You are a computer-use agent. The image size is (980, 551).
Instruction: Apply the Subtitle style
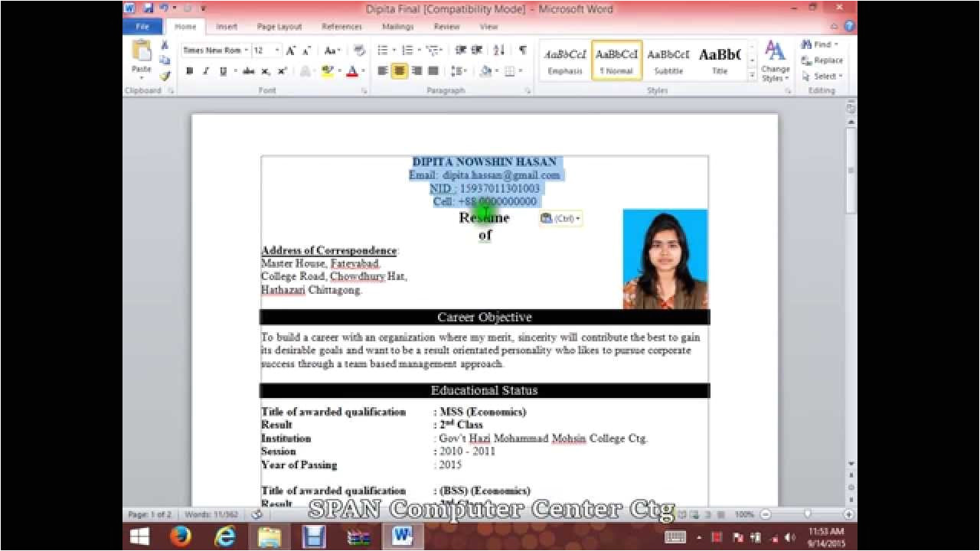point(668,60)
